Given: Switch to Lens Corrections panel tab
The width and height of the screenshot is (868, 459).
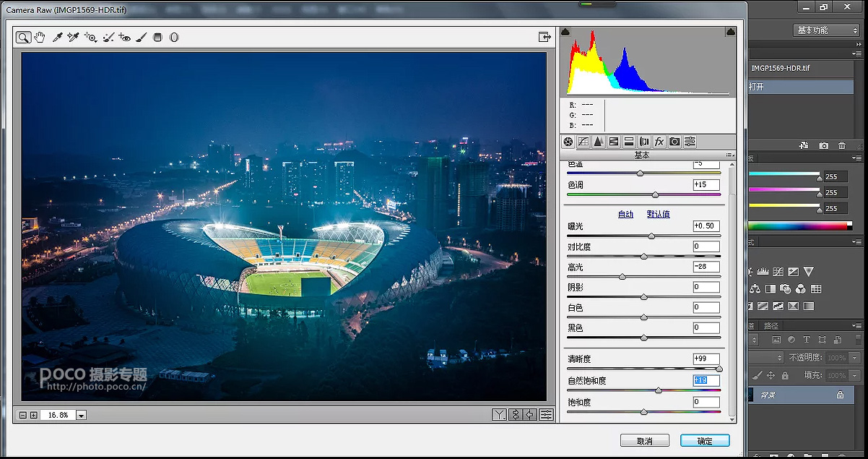Looking at the screenshot, I should click(644, 142).
